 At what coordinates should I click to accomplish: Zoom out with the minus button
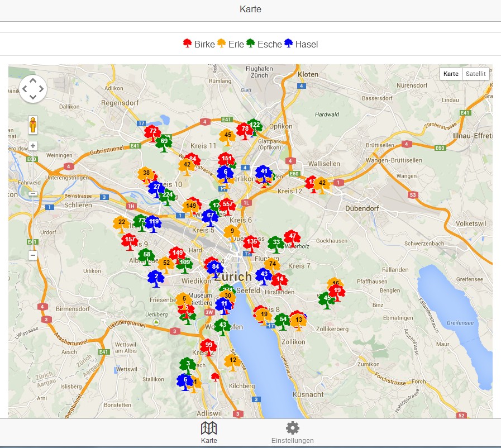(33, 255)
